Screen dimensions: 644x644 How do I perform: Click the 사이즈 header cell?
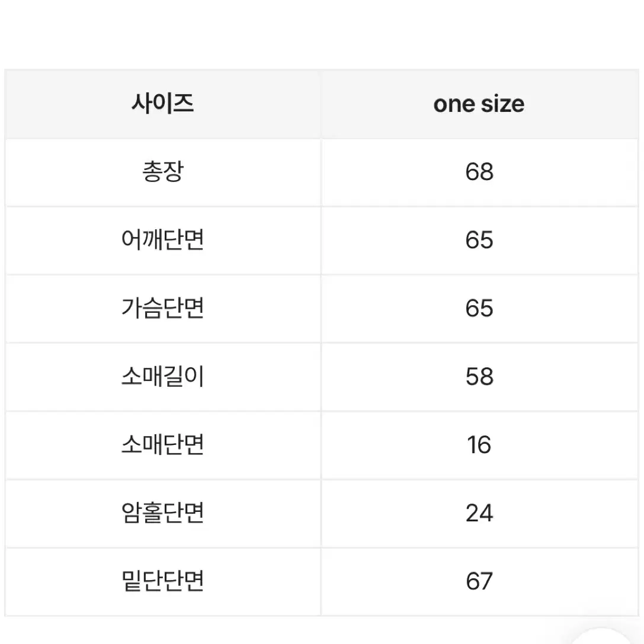point(163,104)
